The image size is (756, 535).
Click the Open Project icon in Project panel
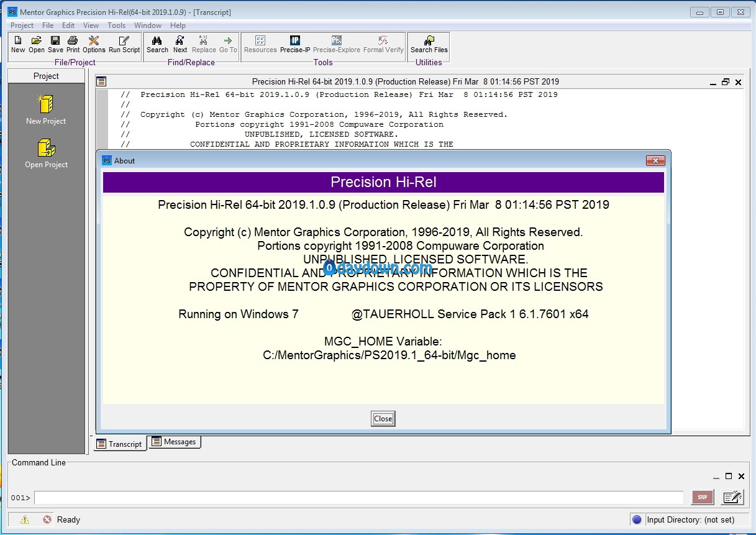pos(46,147)
